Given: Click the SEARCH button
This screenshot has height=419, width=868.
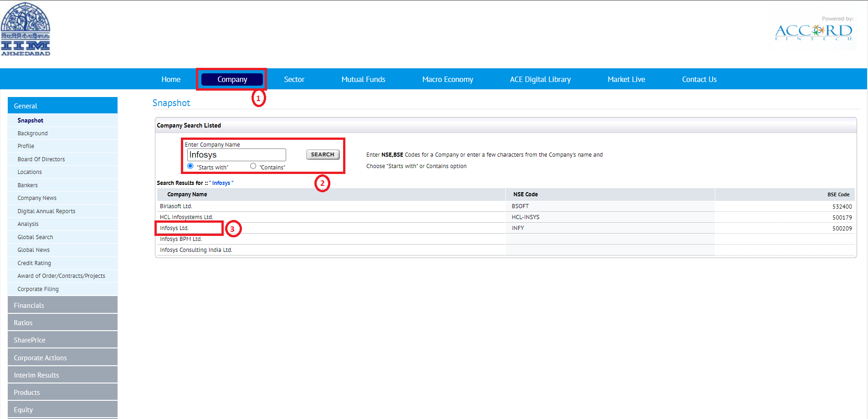Looking at the screenshot, I should 323,154.
